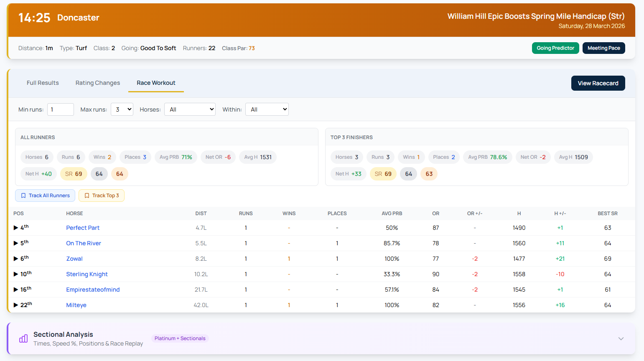Click the RUNS column header

[x=246, y=214]
